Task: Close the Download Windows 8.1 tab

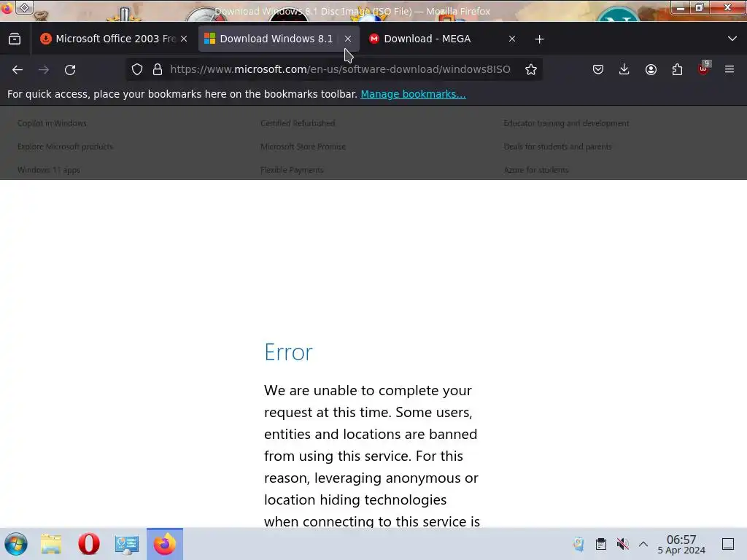Action: (x=348, y=39)
